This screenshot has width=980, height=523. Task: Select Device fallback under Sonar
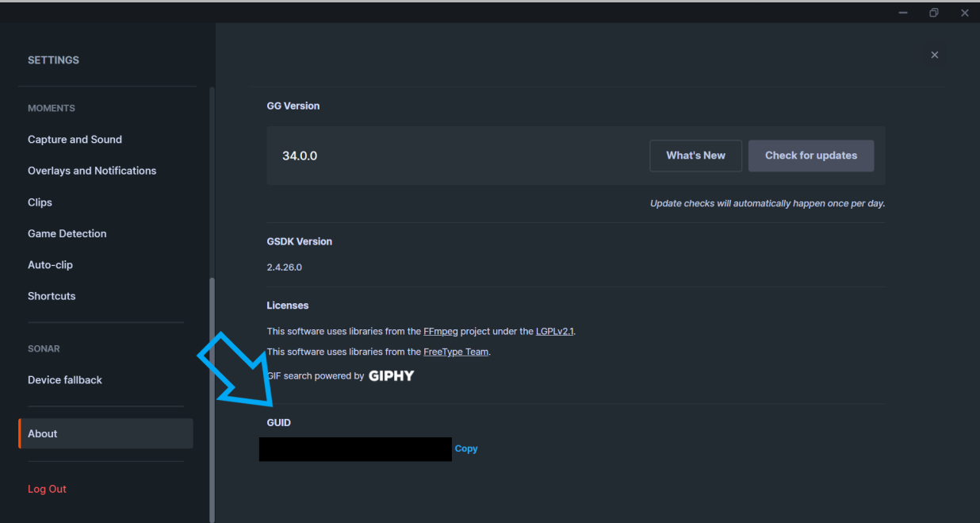pyautogui.click(x=65, y=380)
